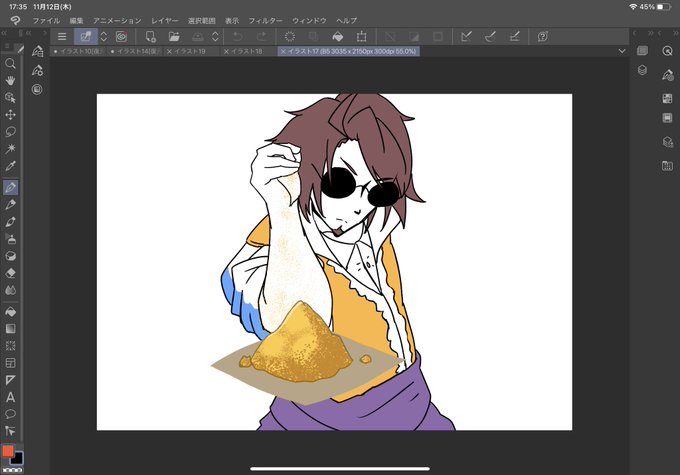
Task: Close the イラスト17 tab with its X
Action: pyautogui.click(x=283, y=51)
